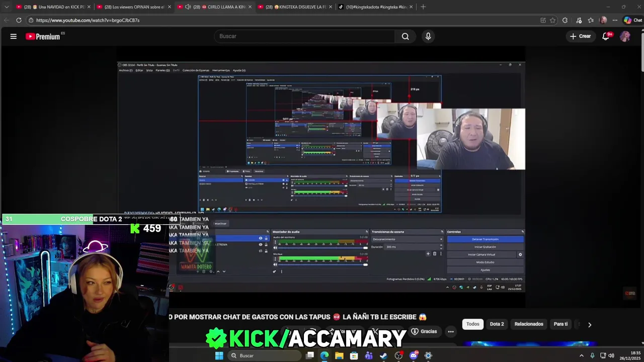Open the audio mixer link settings icon
Screen dimensions: 644x362
[x=275, y=271]
